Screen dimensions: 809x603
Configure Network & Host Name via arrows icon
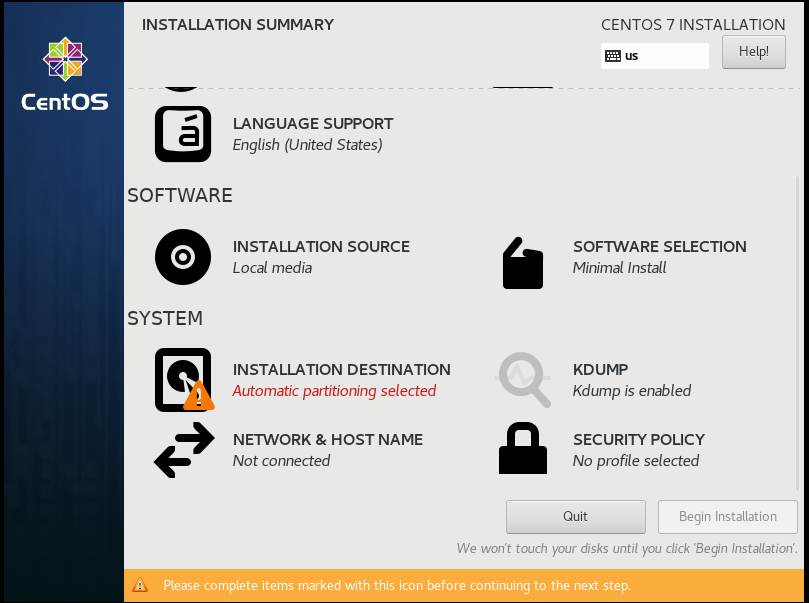pyautogui.click(x=183, y=449)
